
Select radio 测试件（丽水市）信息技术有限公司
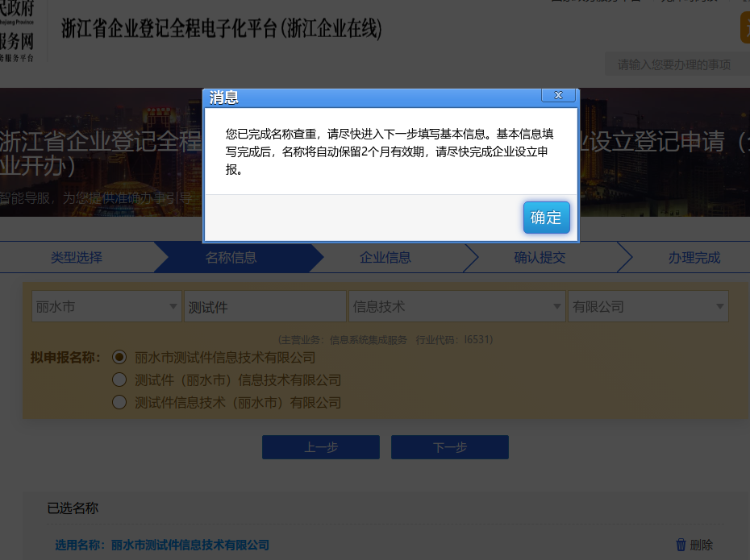point(119,380)
